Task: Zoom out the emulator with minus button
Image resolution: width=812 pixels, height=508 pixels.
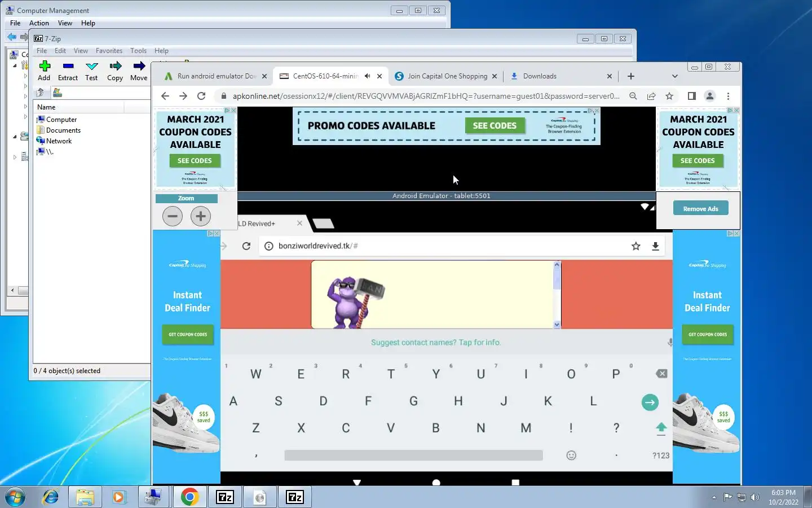Action: point(173,216)
